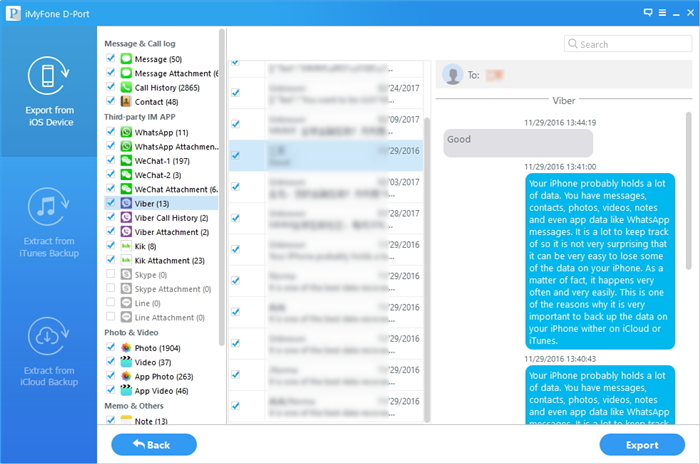The width and height of the screenshot is (700, 464).
Task: Uncheck the Contact (48) checkbox
Action: pyautogui.click(x=111, y=101)
